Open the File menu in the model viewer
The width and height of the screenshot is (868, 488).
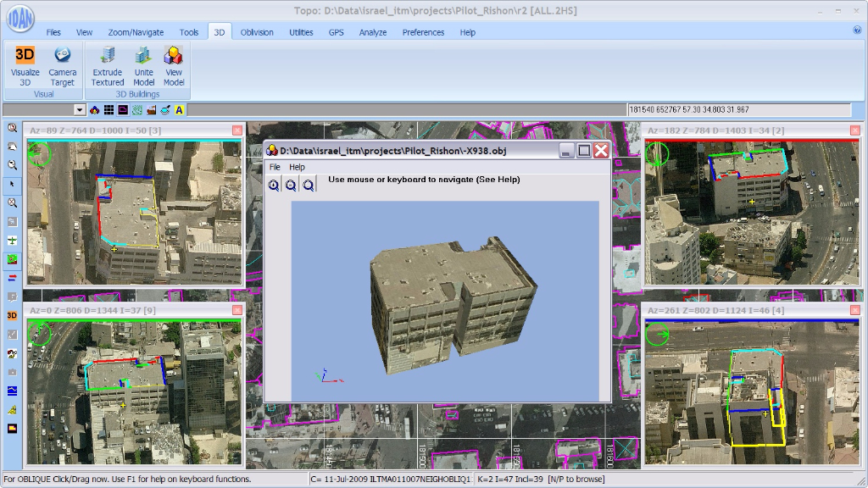pyautogui.click(x=275, y=167)
